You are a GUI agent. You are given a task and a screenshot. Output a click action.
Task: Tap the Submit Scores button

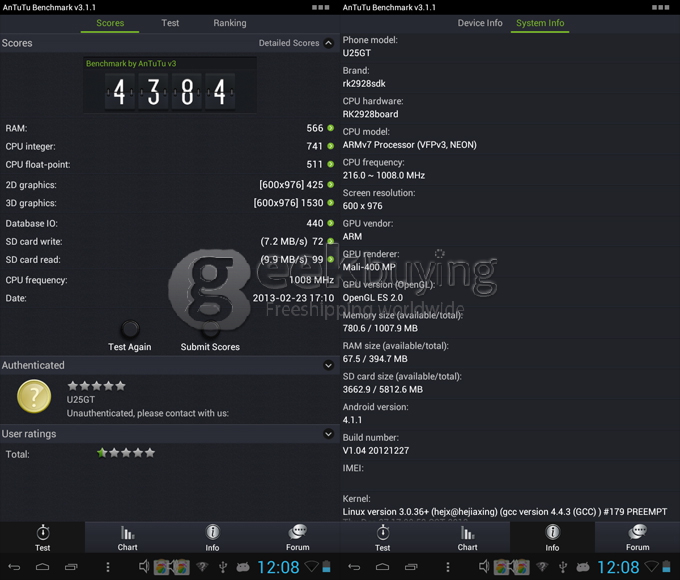(210, 336)
